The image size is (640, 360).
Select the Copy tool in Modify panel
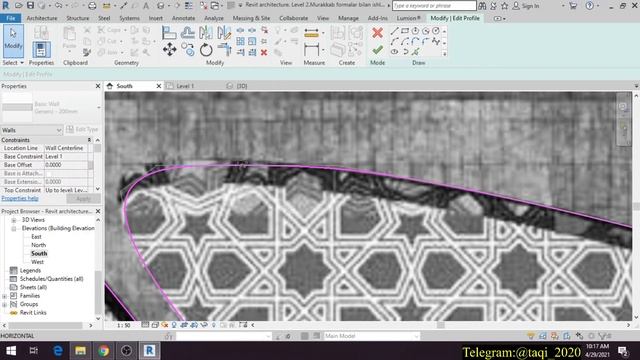[188, 50]
